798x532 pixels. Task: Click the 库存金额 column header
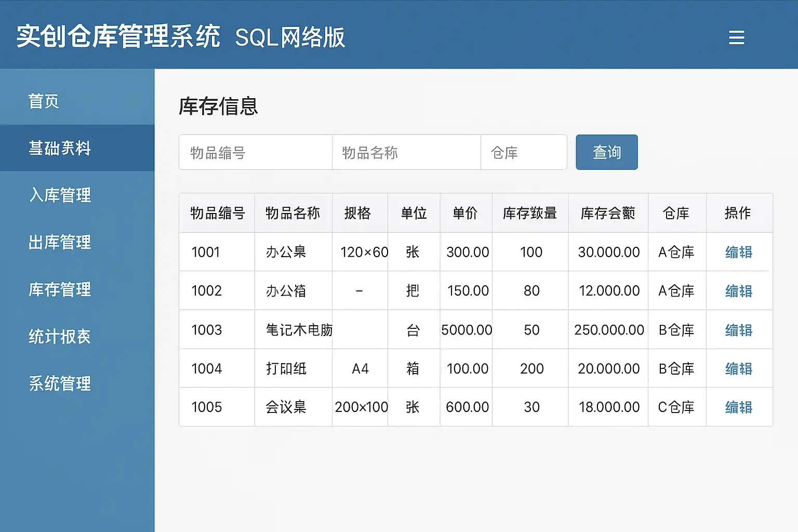click(x=608, y=213)
